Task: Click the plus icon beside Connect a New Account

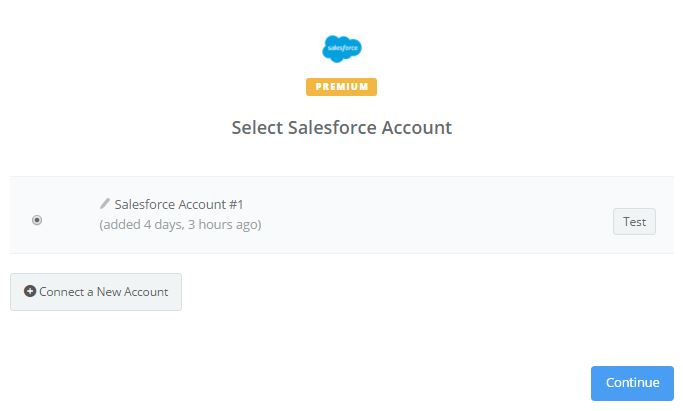Action: click(30, 292)
